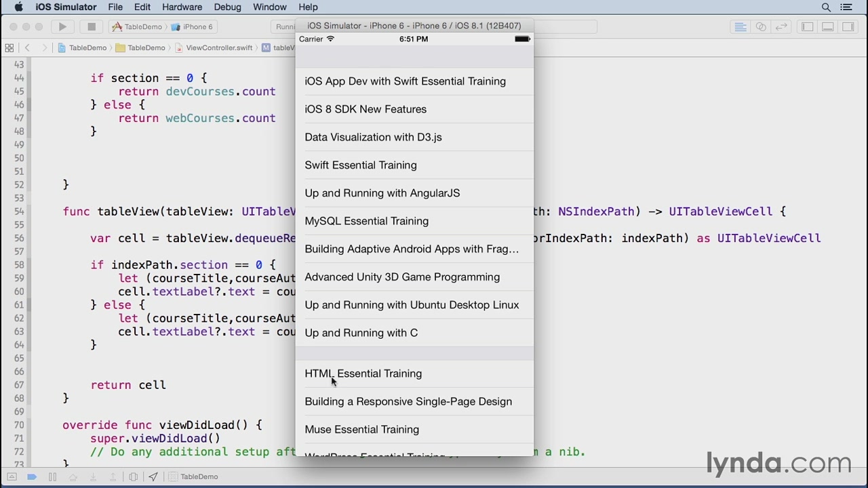Open the Edit menu
The height and width of the screenshot is (488, 868).
point(142,7)
